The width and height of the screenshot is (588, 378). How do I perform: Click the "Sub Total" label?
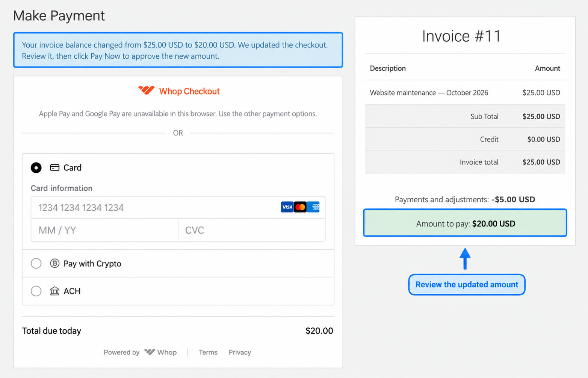484,116
